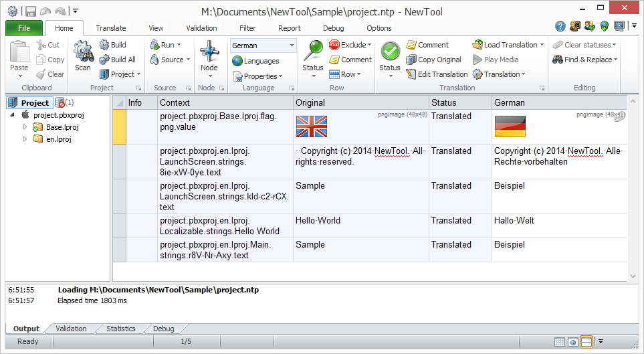Click the Build gear command
644x354 pixels.
click(x=112, y=45)
